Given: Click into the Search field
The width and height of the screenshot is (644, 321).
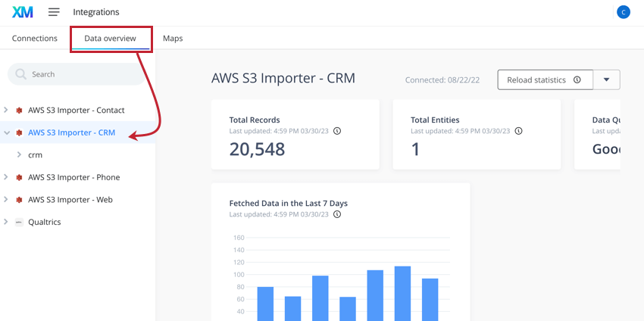Looking at the screenshot, I should 77,74.
